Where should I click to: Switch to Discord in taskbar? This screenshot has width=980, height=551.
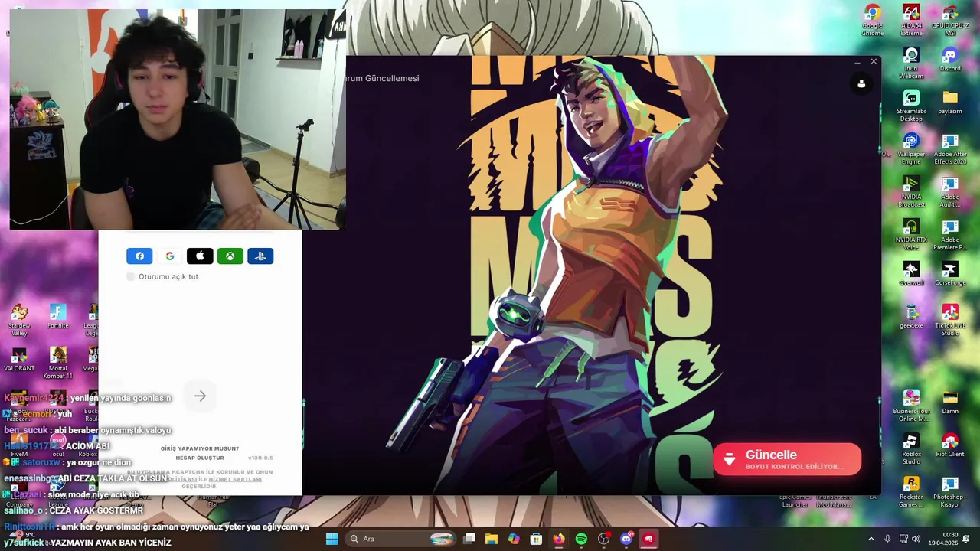point(626,539)
